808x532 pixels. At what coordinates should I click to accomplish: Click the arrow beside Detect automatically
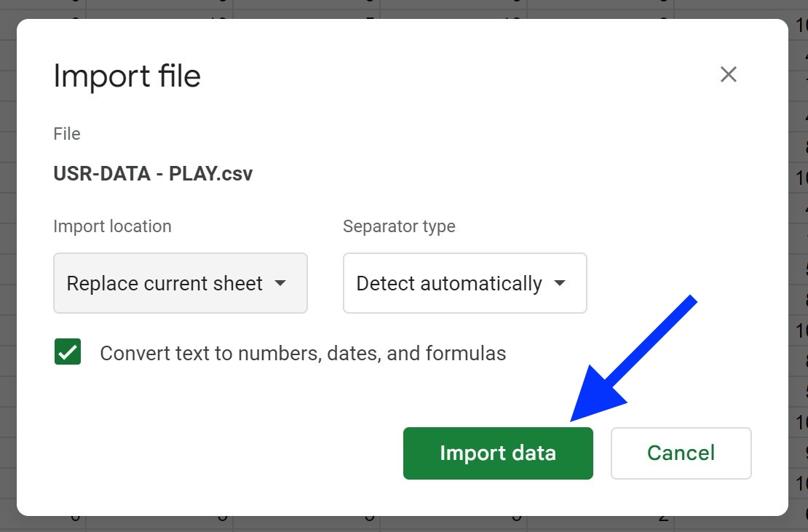pos(560,283)
